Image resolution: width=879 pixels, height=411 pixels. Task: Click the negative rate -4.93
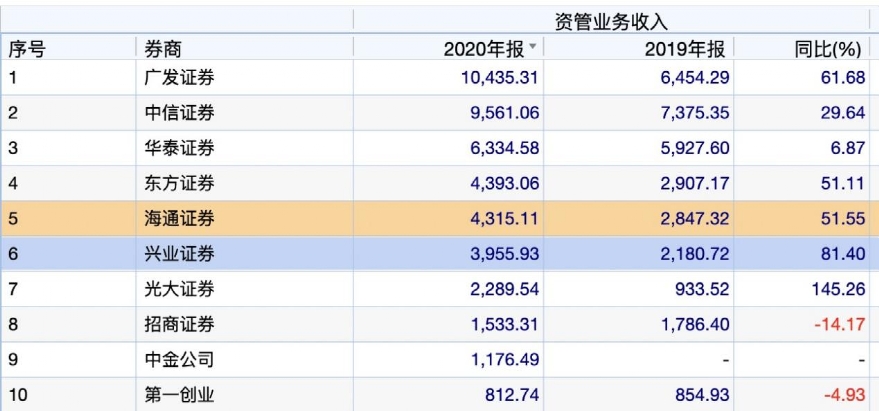point(845,395)
